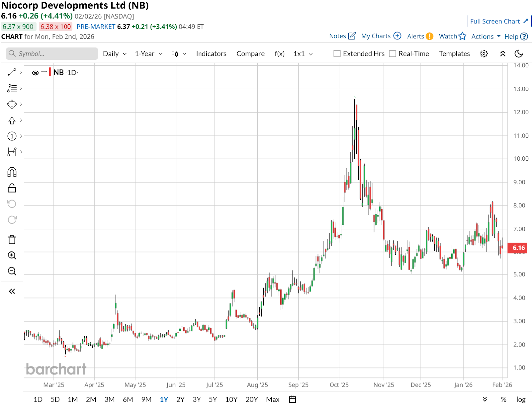Select the measure tool
532x409 pixels.
(x=12, y=152)
